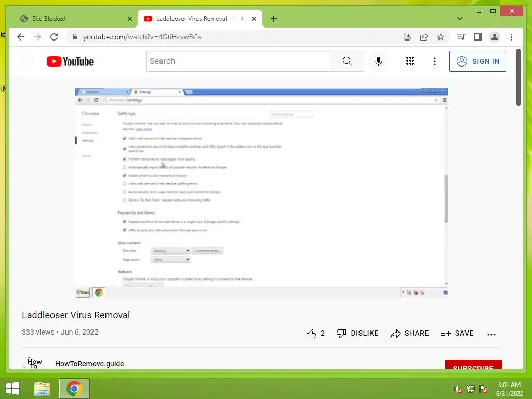Screen dimensions: 532x399
Task: Click the red SUBSCRIBE button
Action: (473, 364)
